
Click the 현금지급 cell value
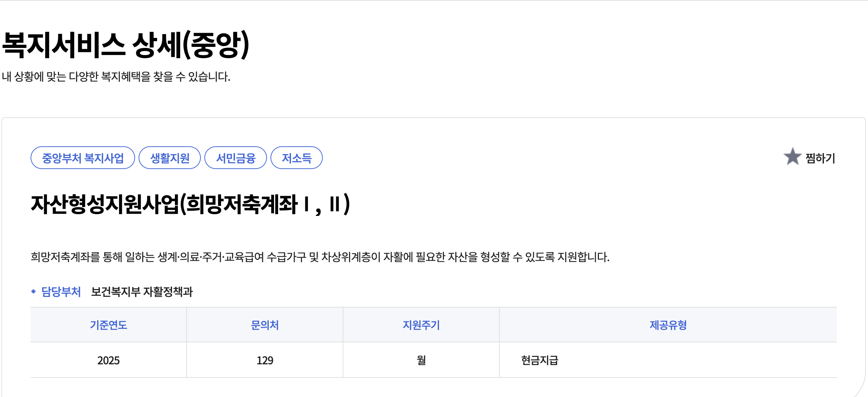(540, 360)
